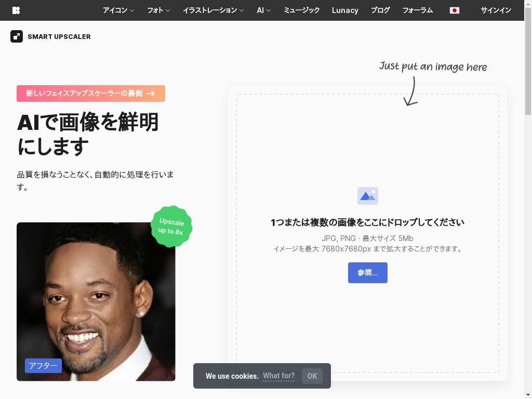Open the フォト dropdown menu

(158, 10)
